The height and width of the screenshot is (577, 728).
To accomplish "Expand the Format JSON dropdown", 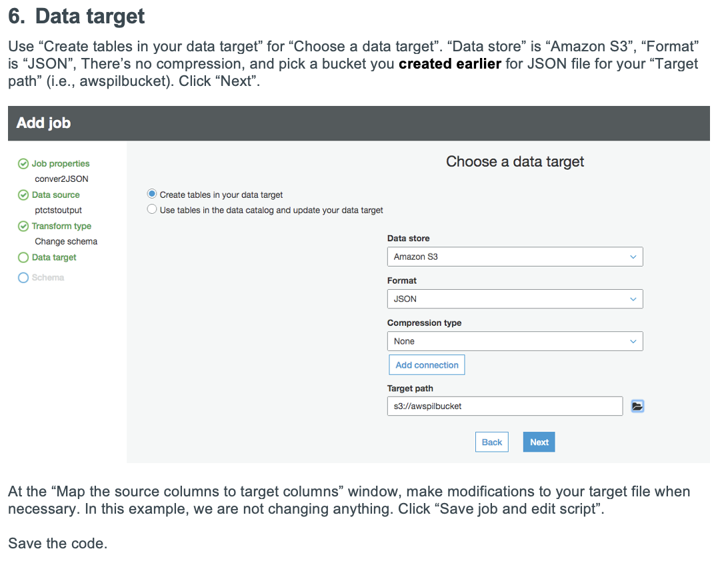I will 515,299.
